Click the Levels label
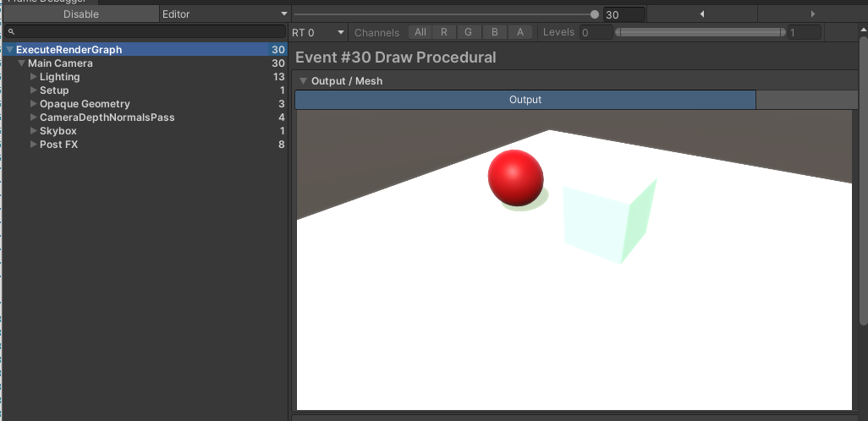The image size is (868, 421). coord(558,32)
